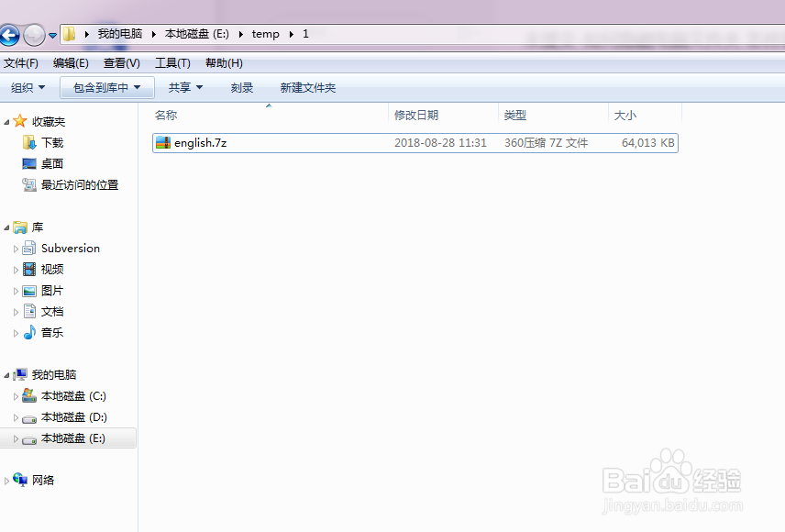Viewport: 785px width, 532px height.
Task: Expand arrow after 我的电脑 in address bar
Action: 154,34
